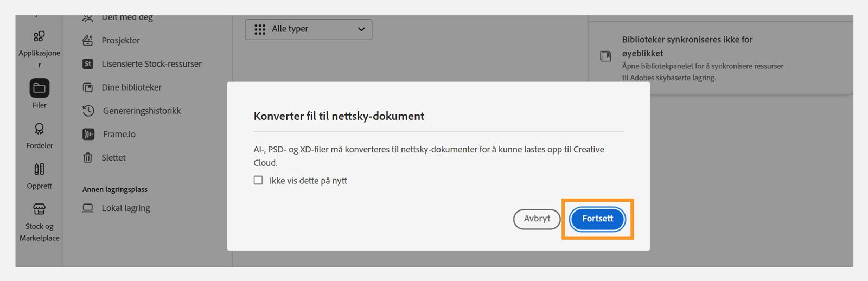Click the Applikasjoner label in sidebar

[x=39, y=59]
